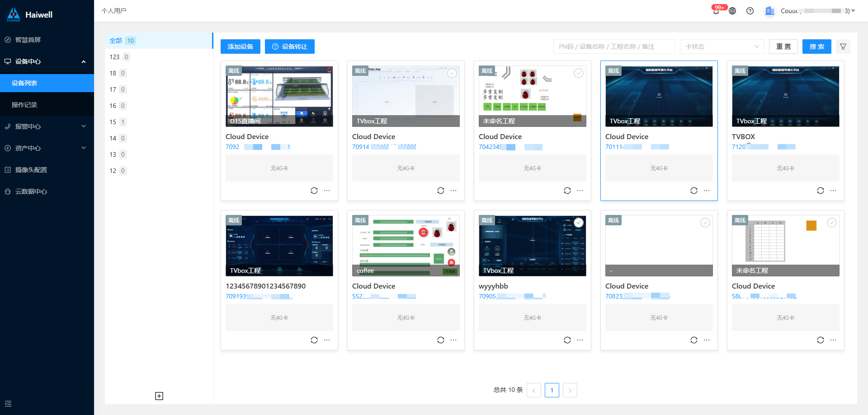Check the selection circle on the empty '-' project card
The image size is (868, 415).
pyautogui.click(x=705, y=223)
